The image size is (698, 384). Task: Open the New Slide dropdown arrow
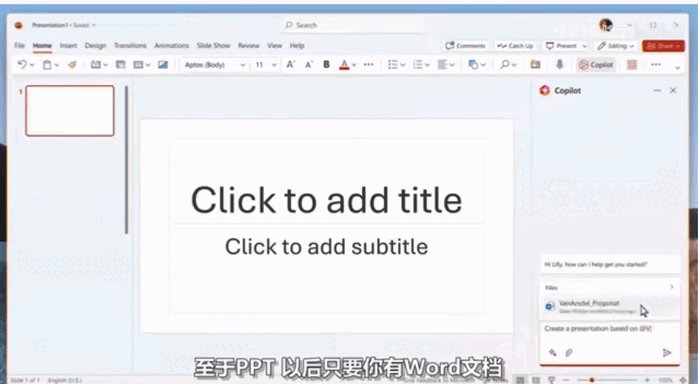point(106,65)
